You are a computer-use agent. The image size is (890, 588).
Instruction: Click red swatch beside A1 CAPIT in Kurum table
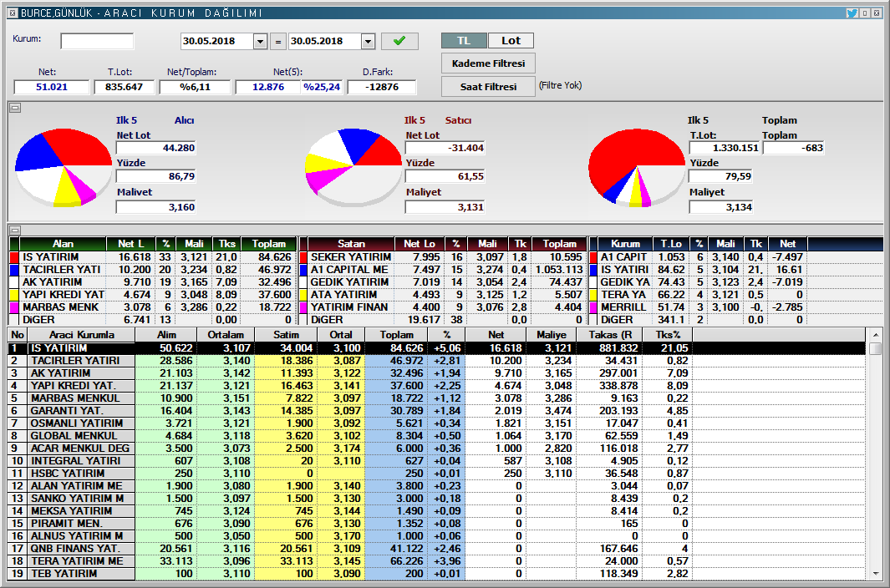point(593,257)
